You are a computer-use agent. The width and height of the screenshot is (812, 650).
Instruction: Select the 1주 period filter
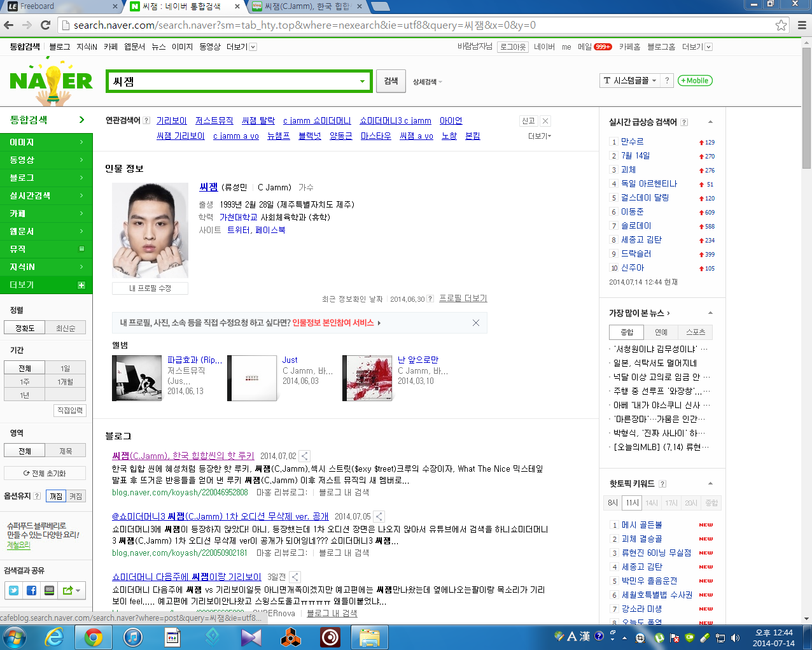click(24, 382)
